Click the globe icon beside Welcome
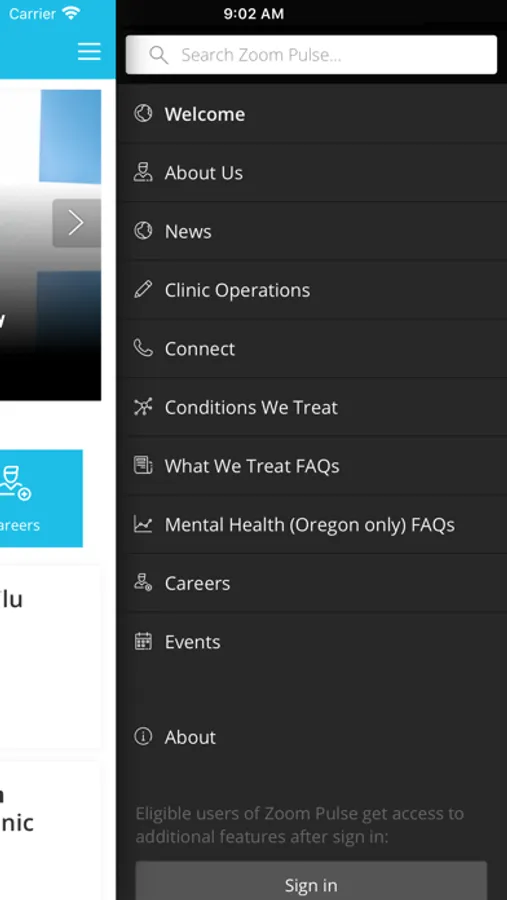This screenshot has height=900, width=507. (x=143, y=114)
